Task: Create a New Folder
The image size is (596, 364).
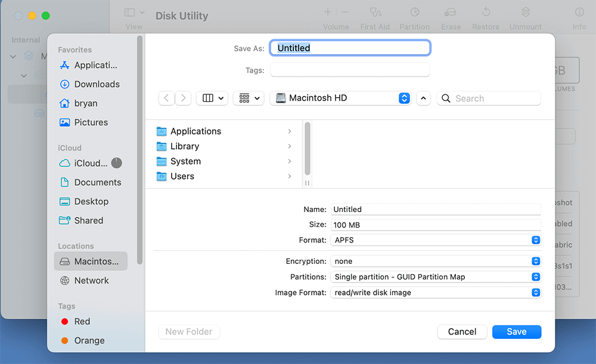Action: 189,331
